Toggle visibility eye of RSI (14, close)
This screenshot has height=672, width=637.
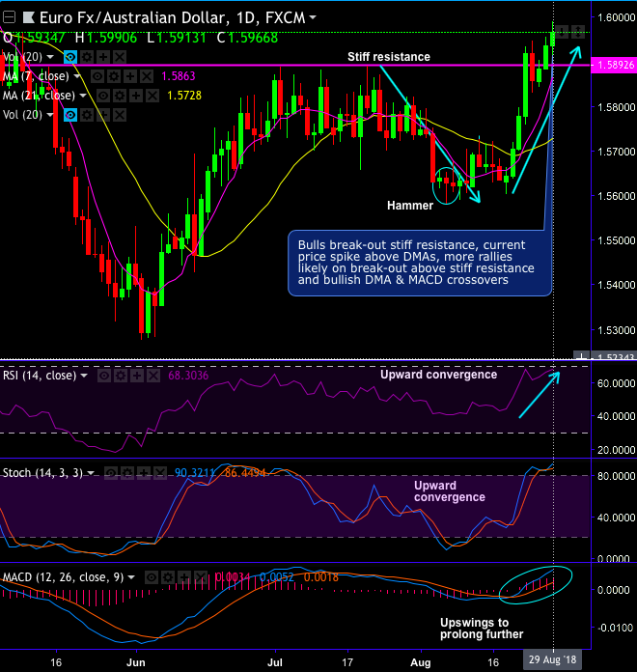coord(104,376)
